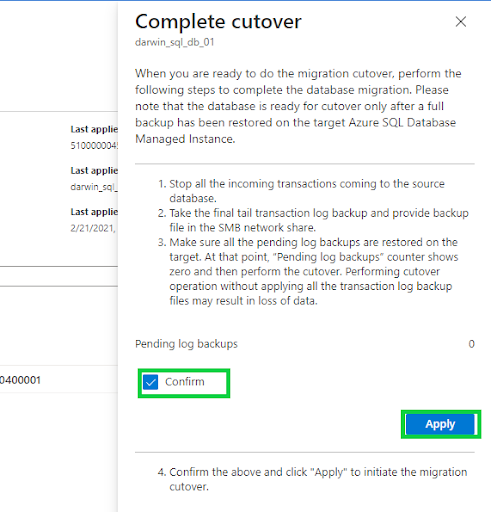Click the 0400001 value in background pane
Screen dimensions: 491x512
point(20,380)
